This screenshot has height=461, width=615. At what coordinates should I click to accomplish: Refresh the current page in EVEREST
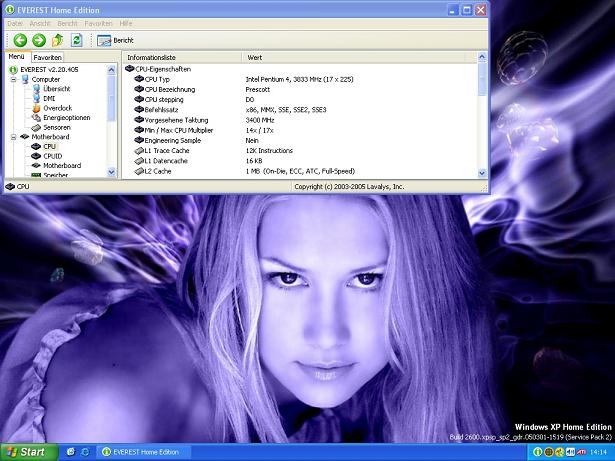76,40
